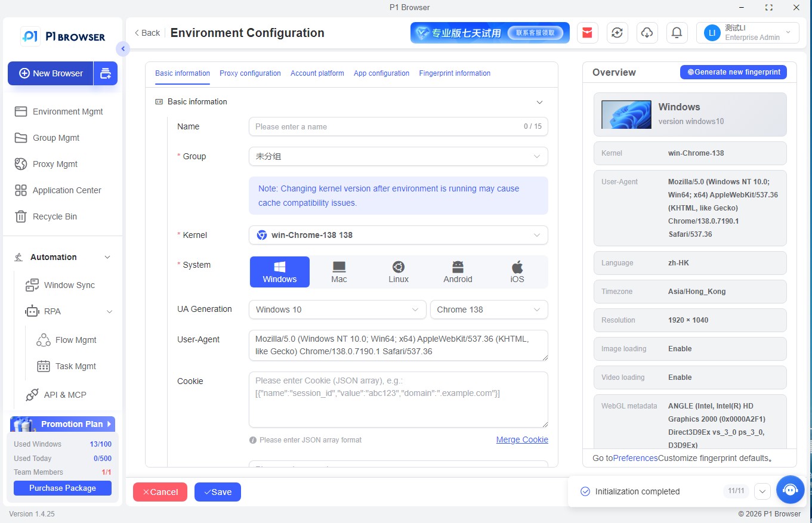Collapse the sidebar with arrow handle
Screen dimensions: 812x523
coord(123,49)
